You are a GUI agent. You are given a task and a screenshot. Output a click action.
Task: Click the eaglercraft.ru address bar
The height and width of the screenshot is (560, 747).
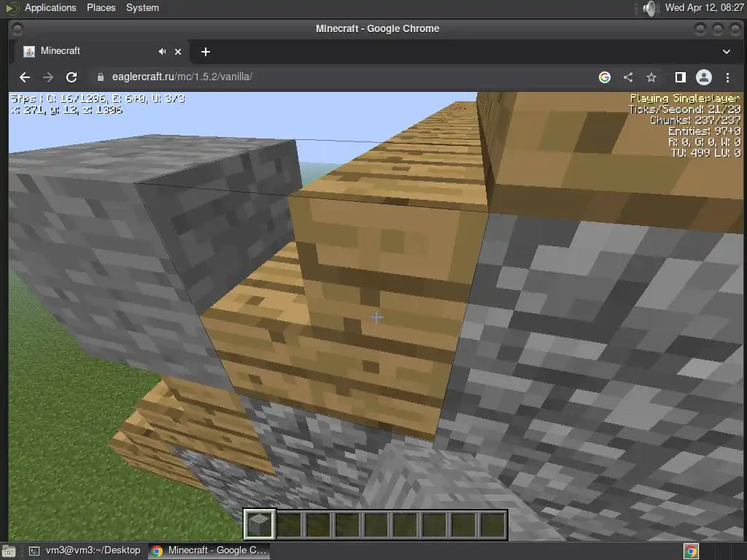[343, 77]
